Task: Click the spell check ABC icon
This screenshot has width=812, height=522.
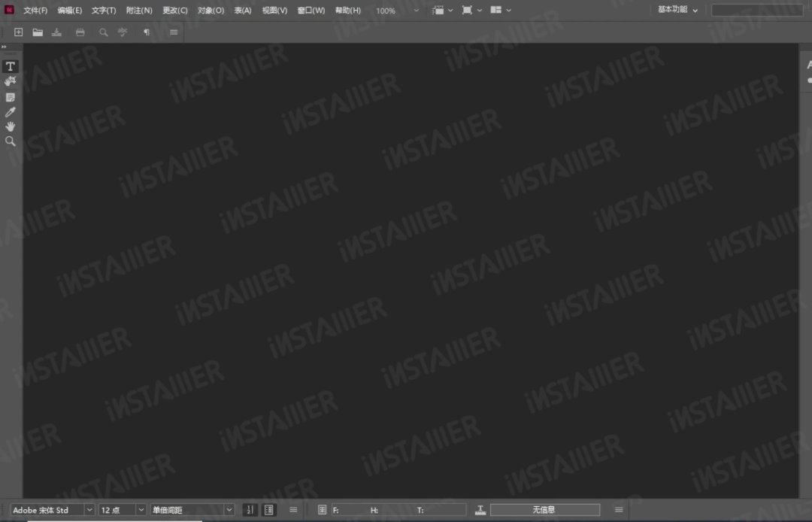Action: tap(123, 32)
